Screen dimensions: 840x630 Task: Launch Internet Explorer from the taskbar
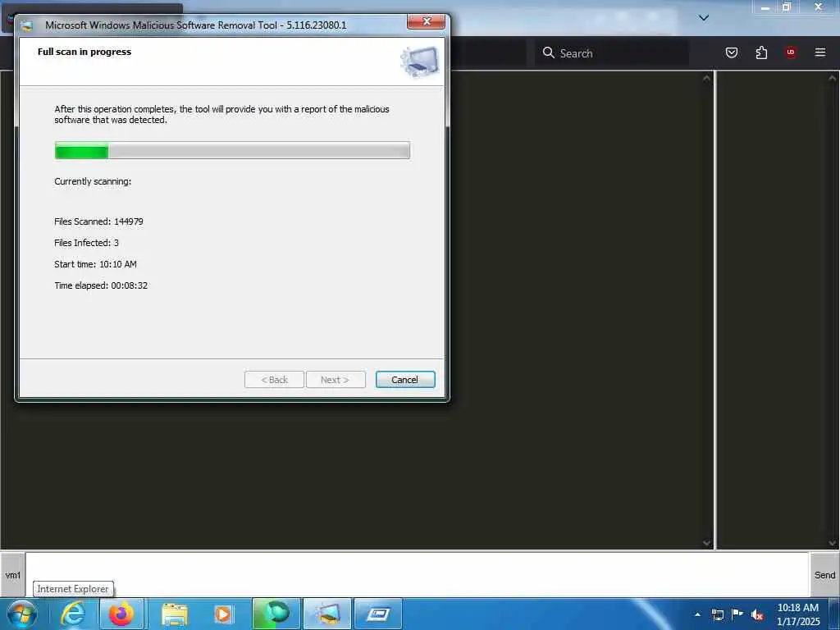click(73, 614)
